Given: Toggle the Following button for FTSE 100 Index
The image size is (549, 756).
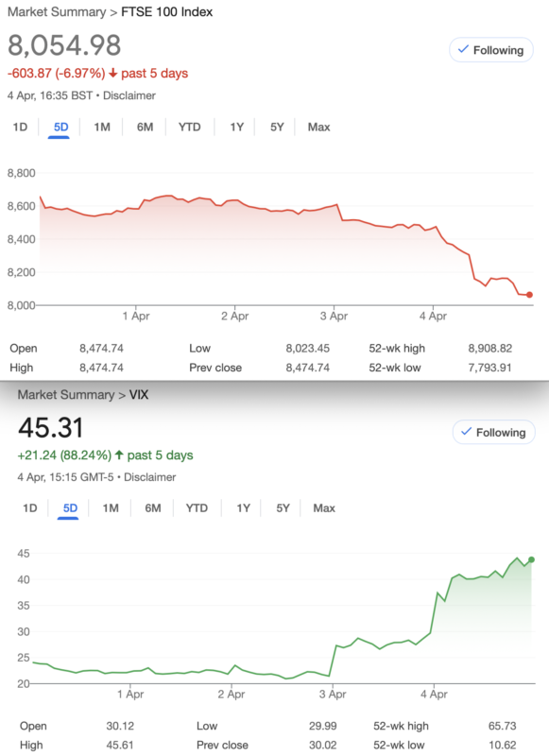Looking at the screenshot, I should point(491,50).
